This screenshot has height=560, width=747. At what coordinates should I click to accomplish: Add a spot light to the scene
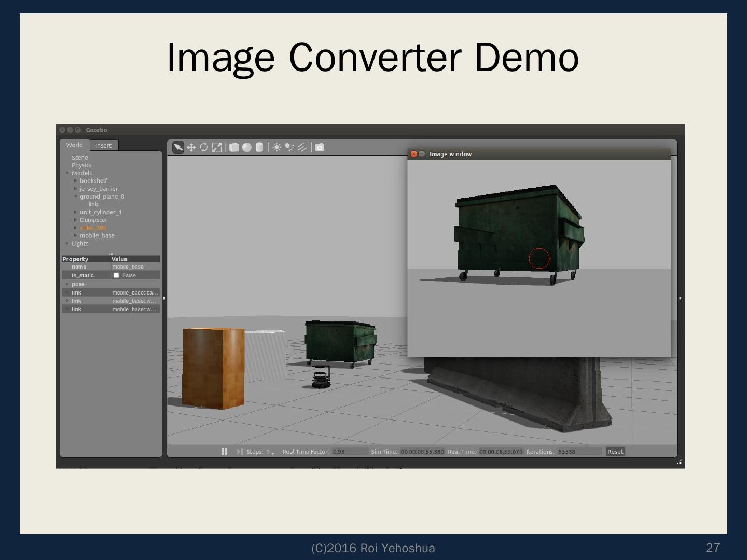tap(289, 147)
